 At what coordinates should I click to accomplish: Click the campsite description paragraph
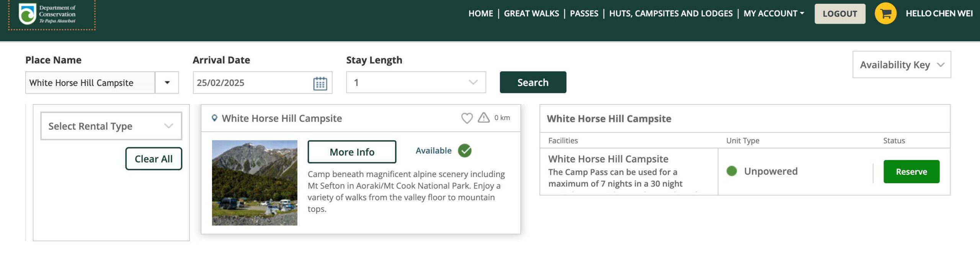click(x=406, y=192)
